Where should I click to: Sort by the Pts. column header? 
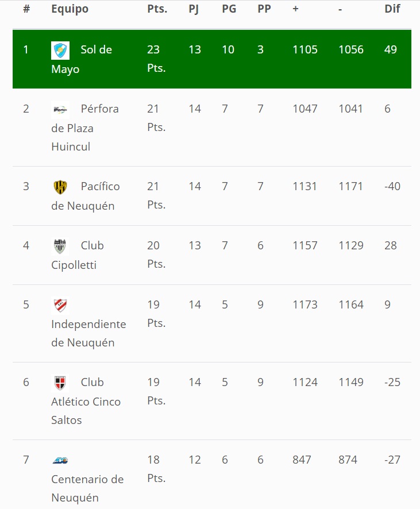click(157, 9)
